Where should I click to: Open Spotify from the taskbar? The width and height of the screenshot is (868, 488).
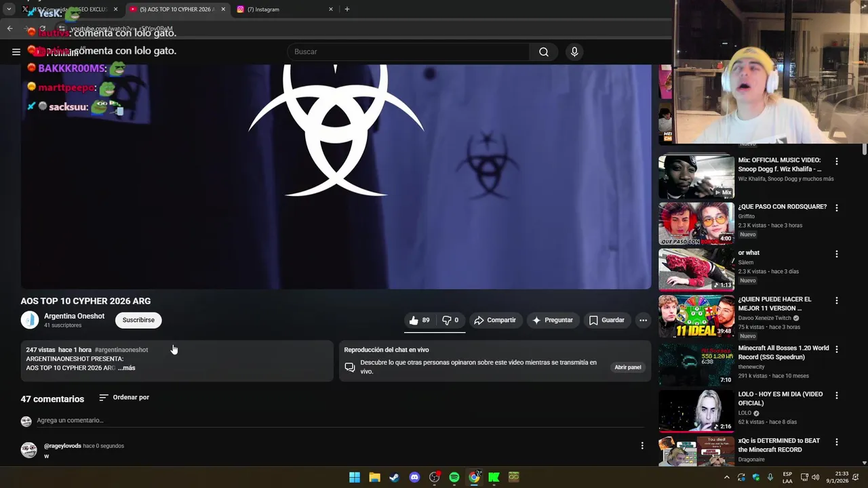point(454,477)
